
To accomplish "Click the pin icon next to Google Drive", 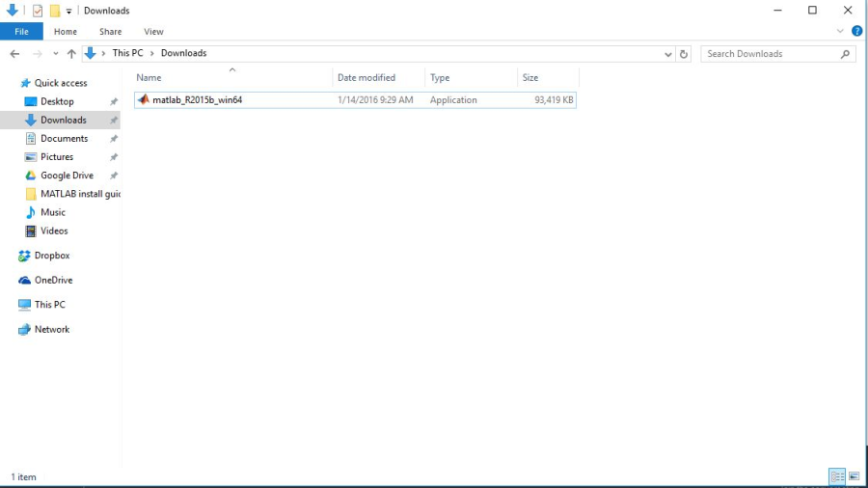I will click(x=114, y=176).
